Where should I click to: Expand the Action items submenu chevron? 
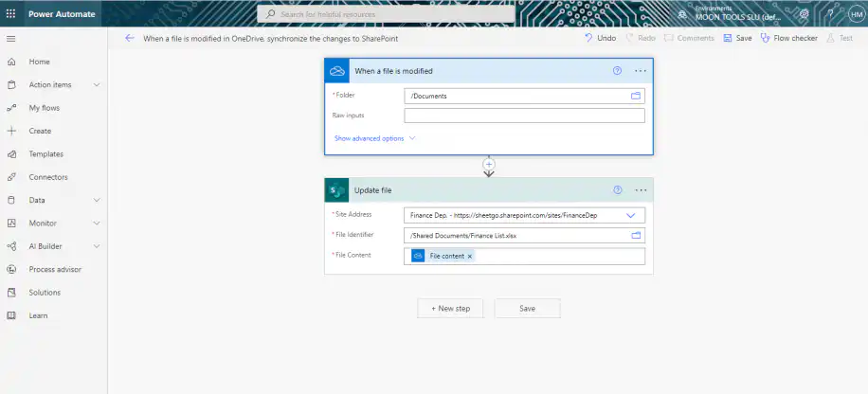(97, 84)
